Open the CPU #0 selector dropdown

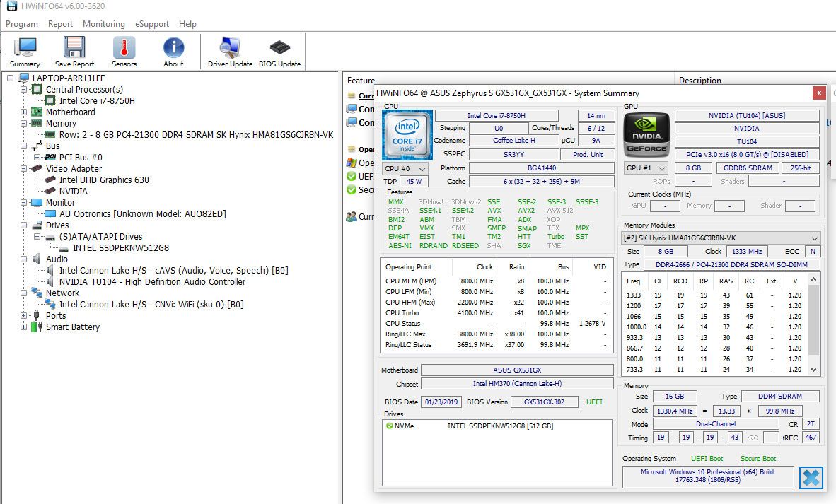pyautogui.click(x=405, y=168)
